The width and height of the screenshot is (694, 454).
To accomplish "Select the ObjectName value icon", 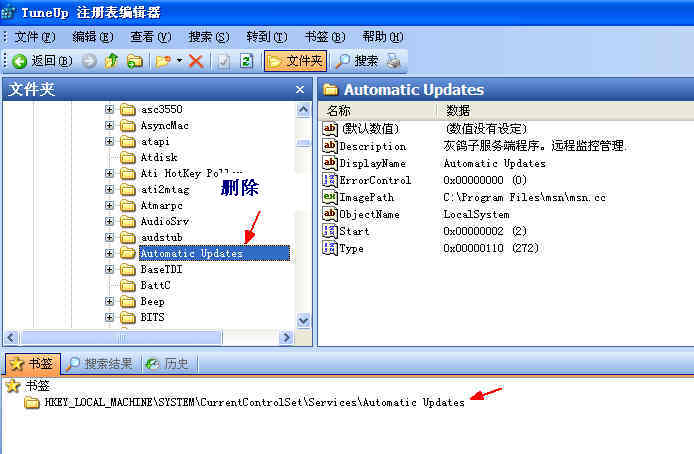I will (x=330, y=214).
